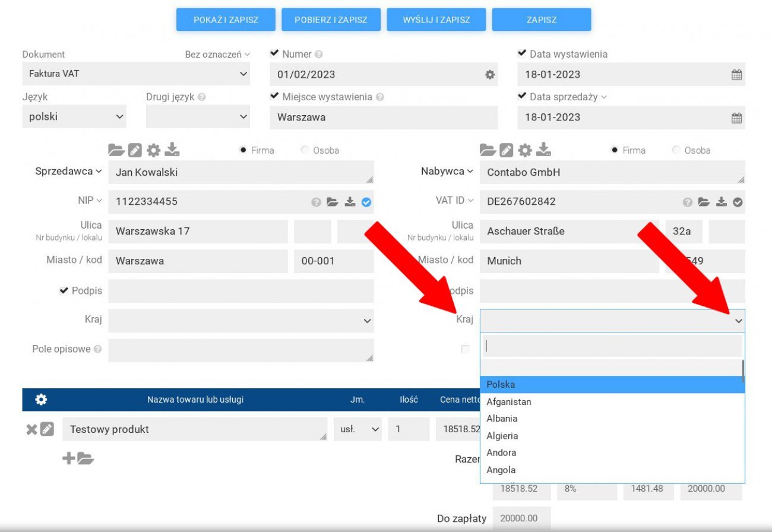Select seller Osoba radio button
Viewport: 772px width, 532px height.
(x=305, y=150)
